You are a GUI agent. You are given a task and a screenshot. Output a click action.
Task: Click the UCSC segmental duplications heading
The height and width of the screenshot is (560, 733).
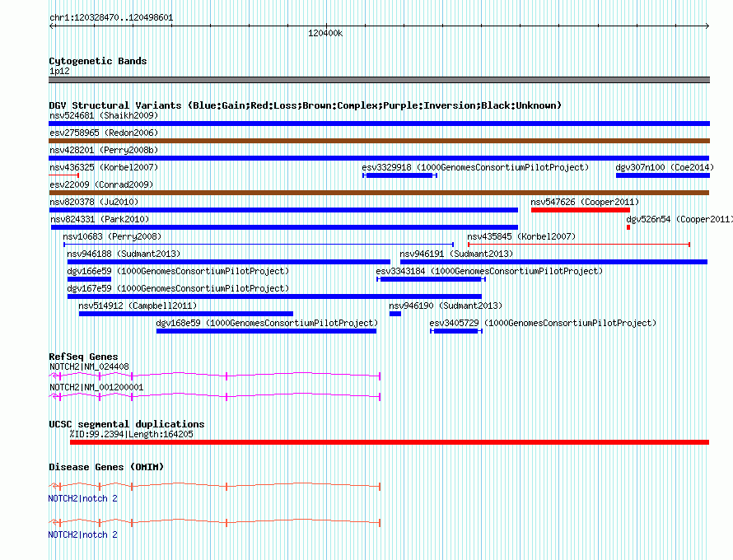(127, 424)
